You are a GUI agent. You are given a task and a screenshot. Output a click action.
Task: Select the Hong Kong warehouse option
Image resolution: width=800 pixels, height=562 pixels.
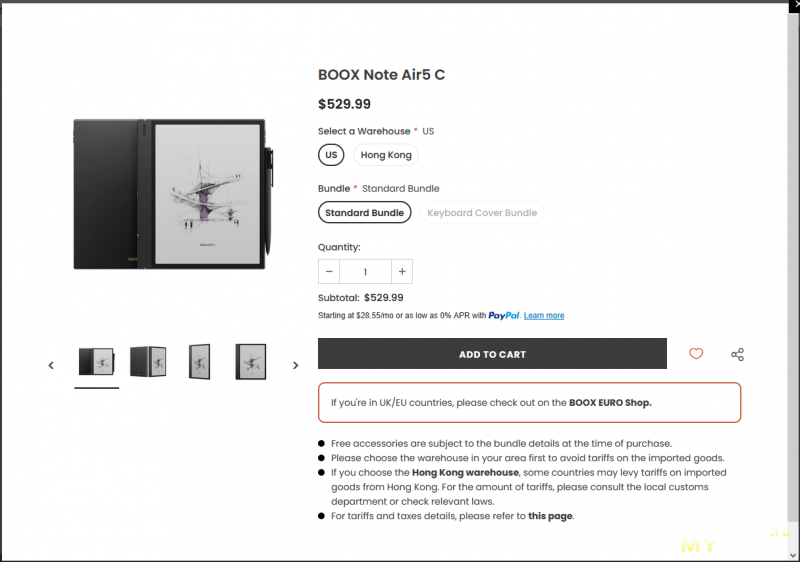[386, 155]
